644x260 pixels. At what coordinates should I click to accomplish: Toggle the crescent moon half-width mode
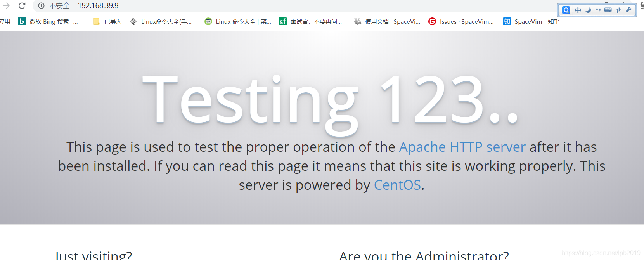point(588,10)
